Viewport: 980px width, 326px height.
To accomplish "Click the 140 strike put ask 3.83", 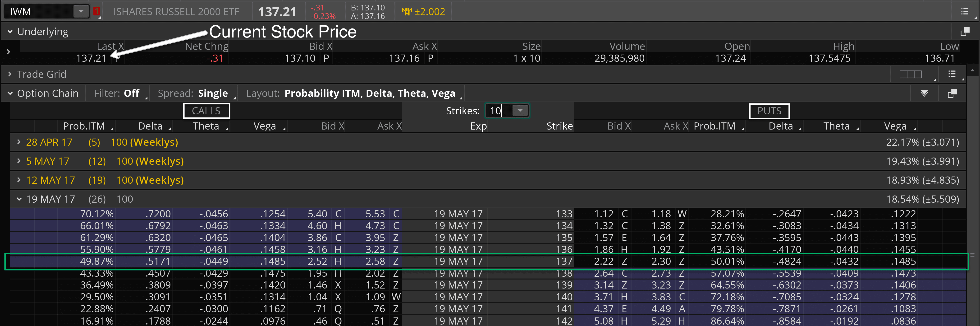I will (661, 297).
